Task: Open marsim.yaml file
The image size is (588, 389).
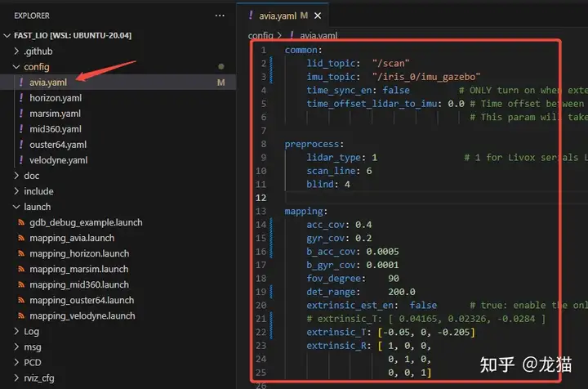Action: [x=56, y=114]
